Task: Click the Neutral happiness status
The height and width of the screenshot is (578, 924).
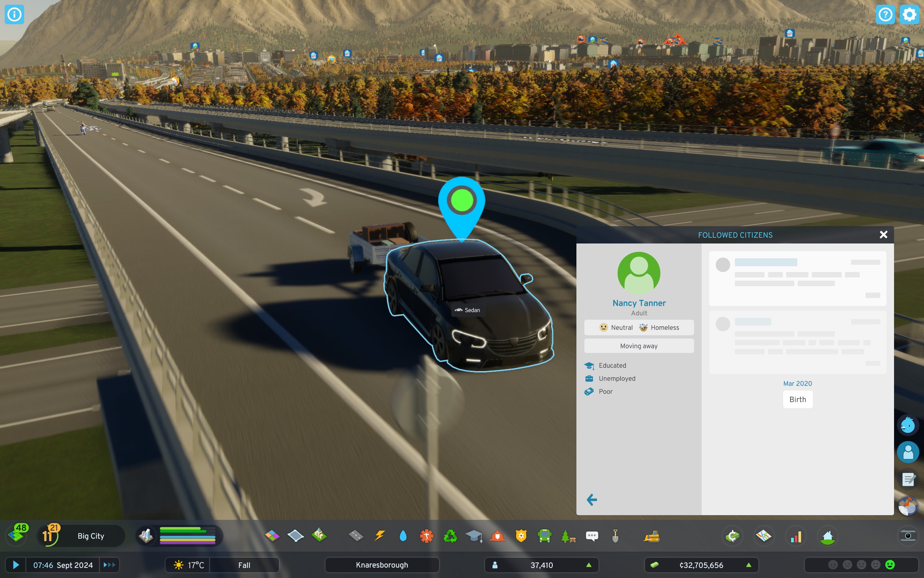Action: pyautogui.click(x=616, y=328)
